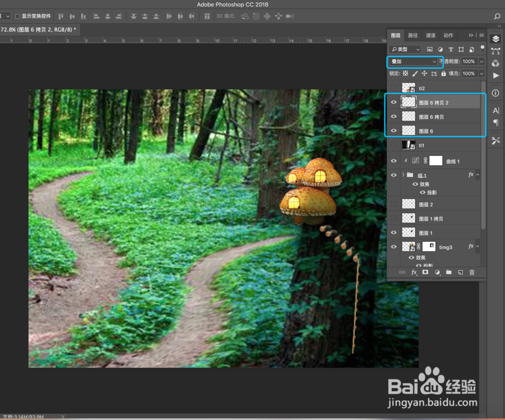Filter layers by type (T) icon

(450, 49)
